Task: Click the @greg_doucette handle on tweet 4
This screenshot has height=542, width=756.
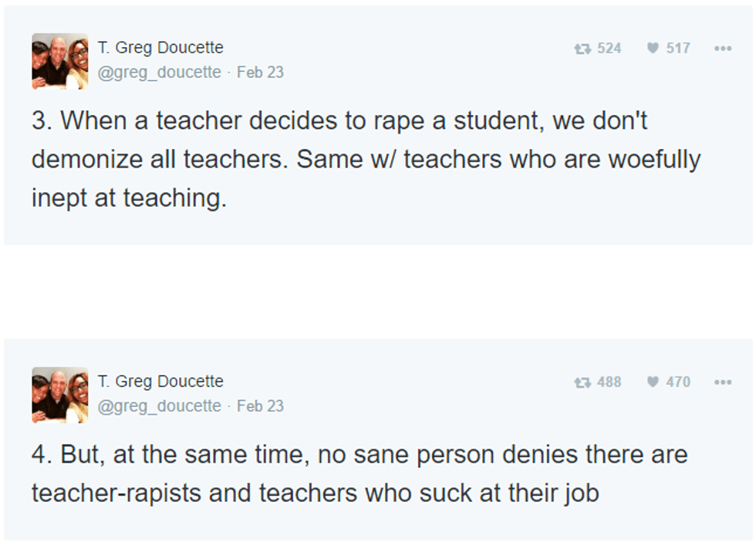Action: pos(159,406)
